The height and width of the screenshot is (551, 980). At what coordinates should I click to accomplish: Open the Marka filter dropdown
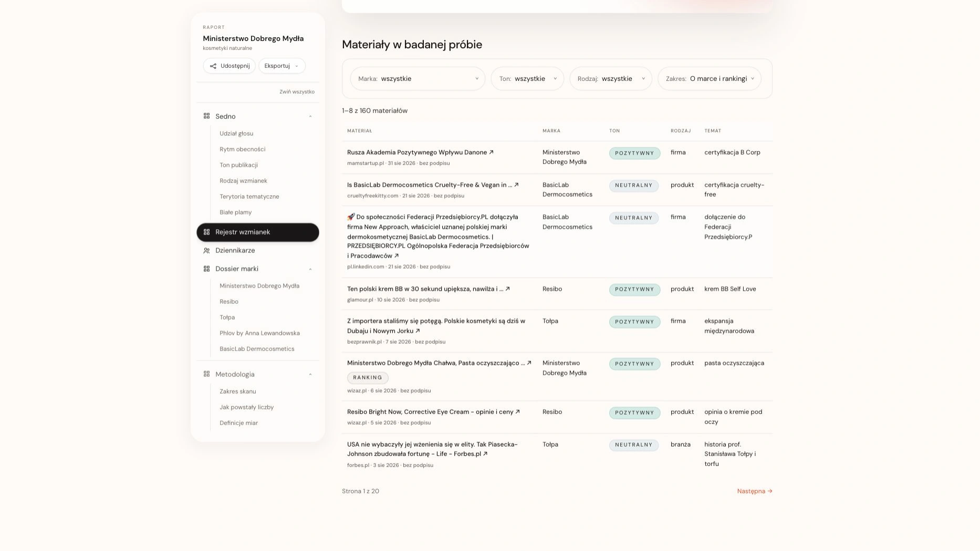[x=418, y=79]
